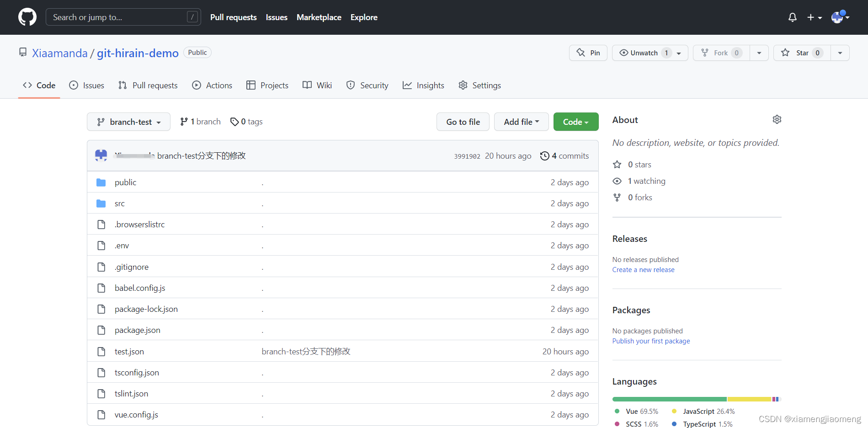Switch to the repository Pull requests tab

(148, 86)
